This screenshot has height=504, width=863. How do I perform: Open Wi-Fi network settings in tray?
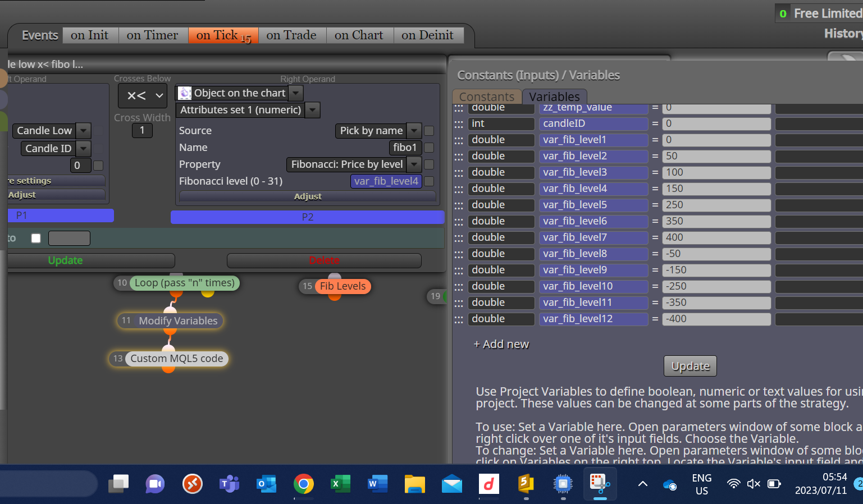pyautogui.click(x=733, y=484)
